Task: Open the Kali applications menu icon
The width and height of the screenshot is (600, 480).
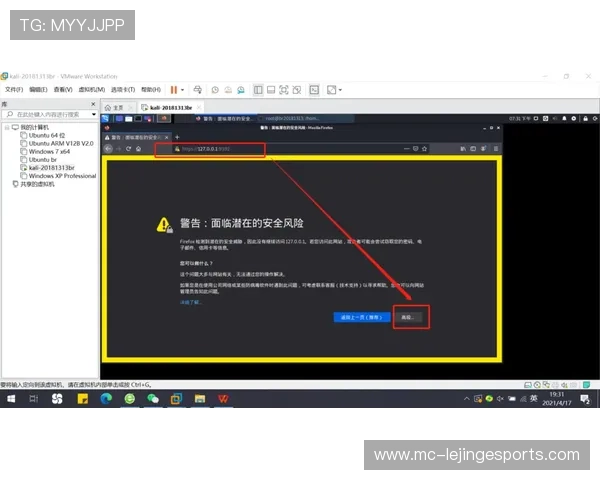Action: click(106, 119)
